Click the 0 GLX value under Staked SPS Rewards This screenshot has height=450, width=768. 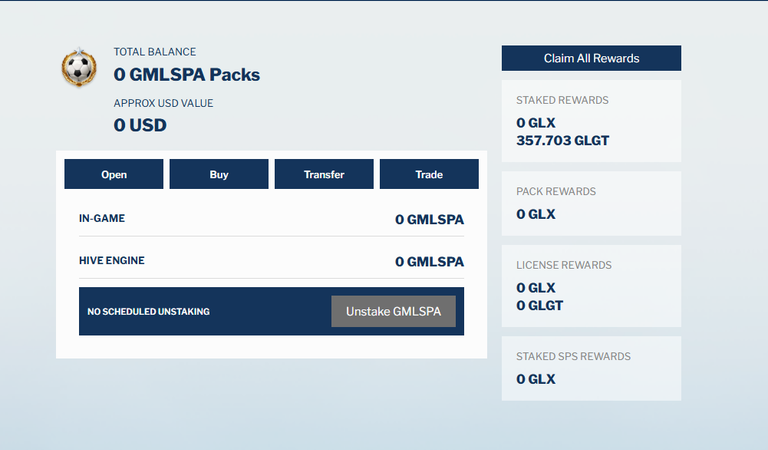click(x=536, y=379)
